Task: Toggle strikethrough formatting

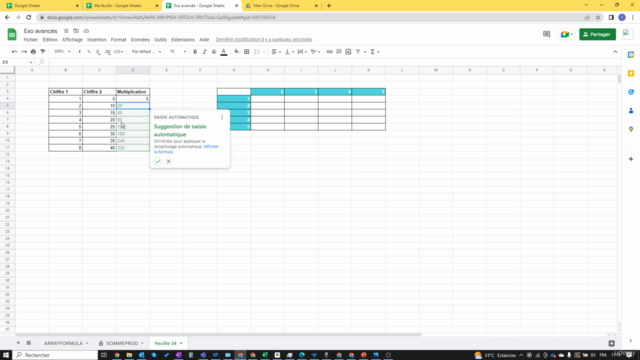Action: tap(214, 52)
